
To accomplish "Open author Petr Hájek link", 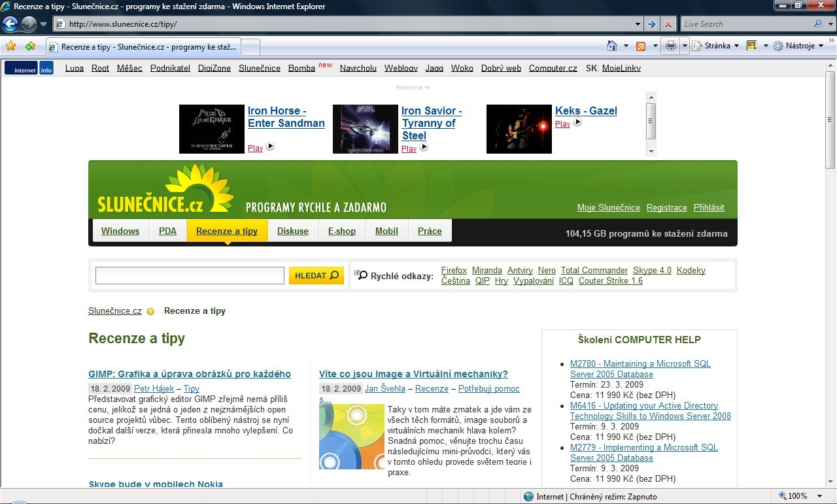I will coord(154,388).
